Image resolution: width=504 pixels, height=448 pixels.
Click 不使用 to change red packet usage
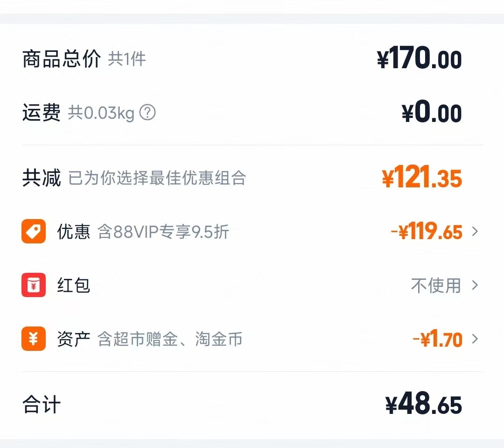[435, 285]
